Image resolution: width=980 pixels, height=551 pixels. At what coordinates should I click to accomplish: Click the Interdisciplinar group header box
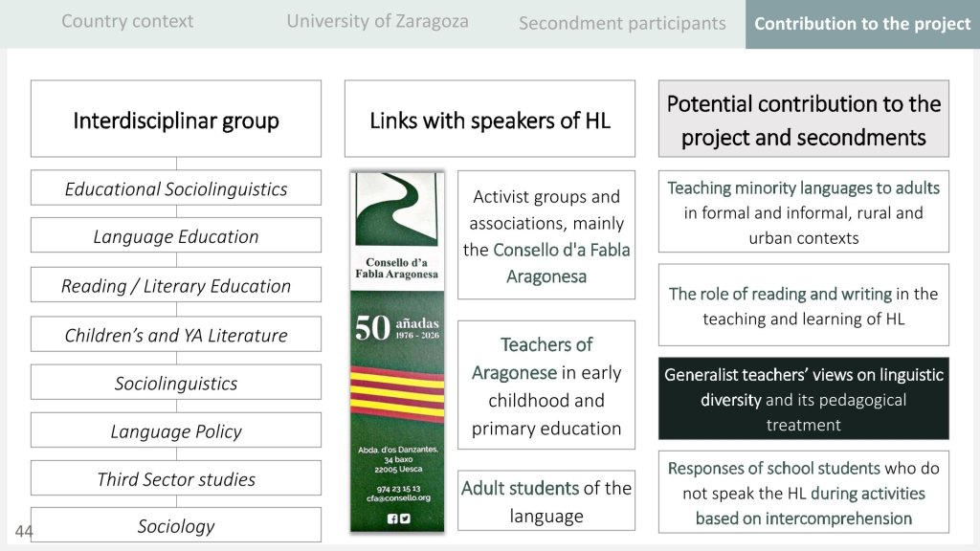[x=176, y=121]
